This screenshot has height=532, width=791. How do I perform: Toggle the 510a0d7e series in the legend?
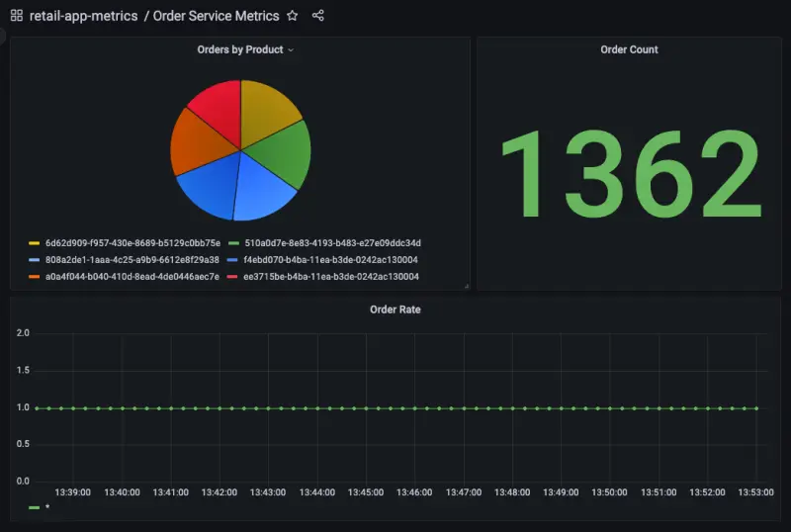point(332,243)
